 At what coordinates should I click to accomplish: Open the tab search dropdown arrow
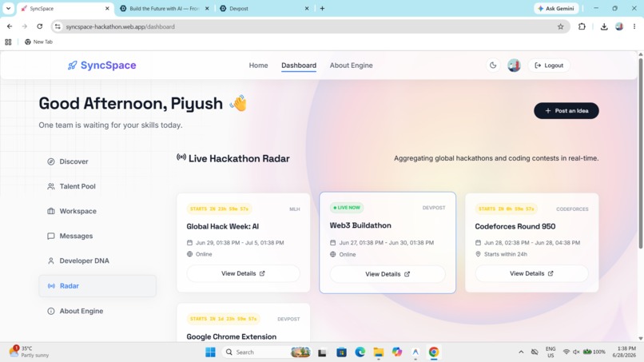tap(8, 8)
